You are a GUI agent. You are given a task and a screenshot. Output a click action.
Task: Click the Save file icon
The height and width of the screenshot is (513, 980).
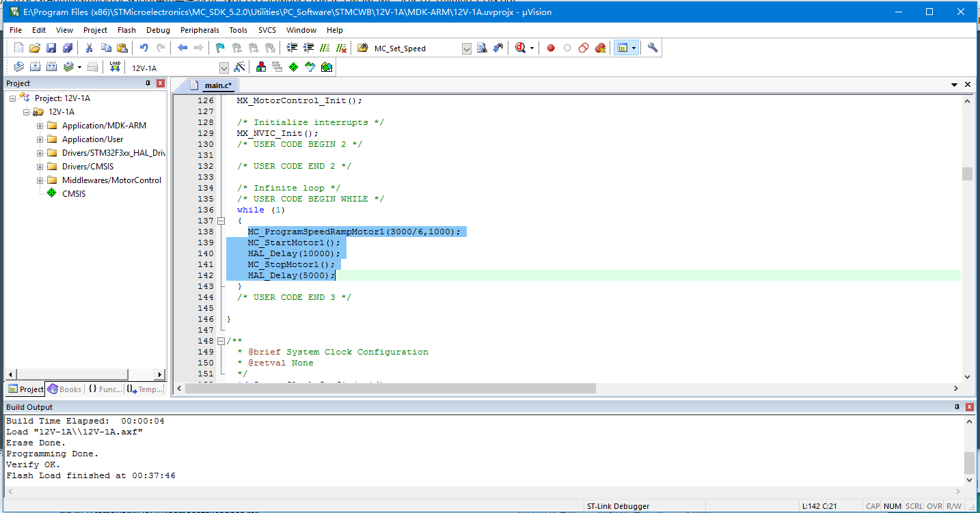coord(51,48)
